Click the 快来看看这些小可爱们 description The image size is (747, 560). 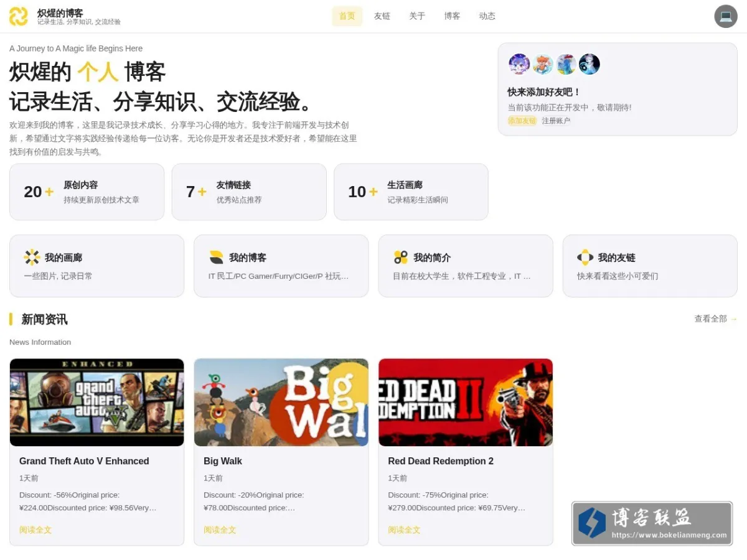618,276
